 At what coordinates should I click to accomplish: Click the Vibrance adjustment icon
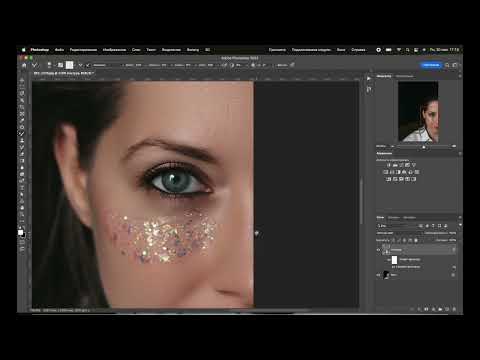(x=414, y=165)
